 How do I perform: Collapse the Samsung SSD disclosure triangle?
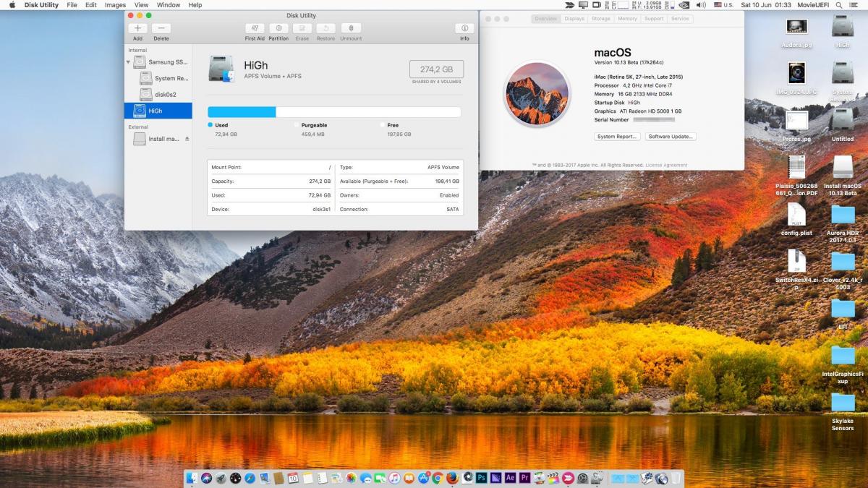pos(129,62)
